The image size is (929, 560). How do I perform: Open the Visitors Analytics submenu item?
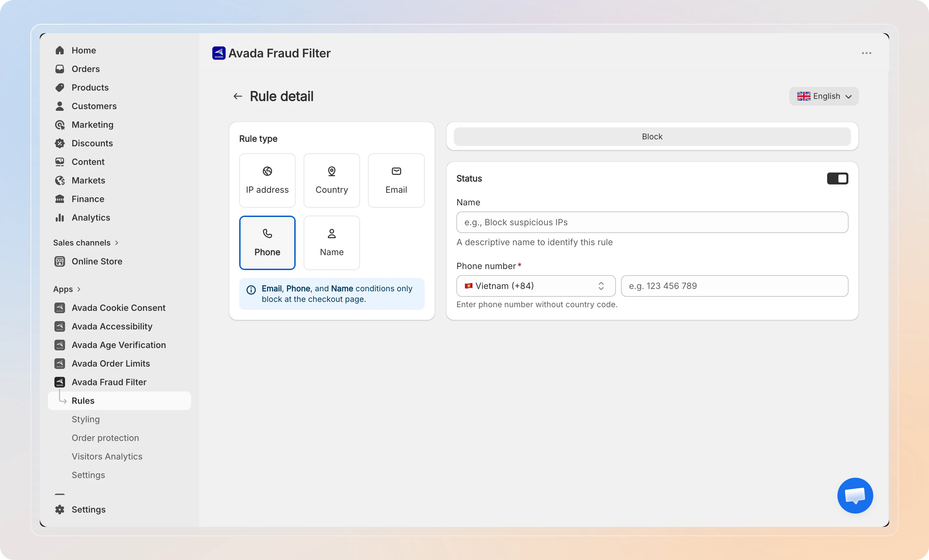point(107,456)
